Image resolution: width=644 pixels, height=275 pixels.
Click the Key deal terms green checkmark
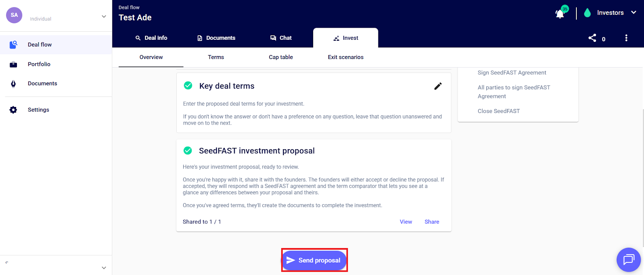[x=188, y=86]
